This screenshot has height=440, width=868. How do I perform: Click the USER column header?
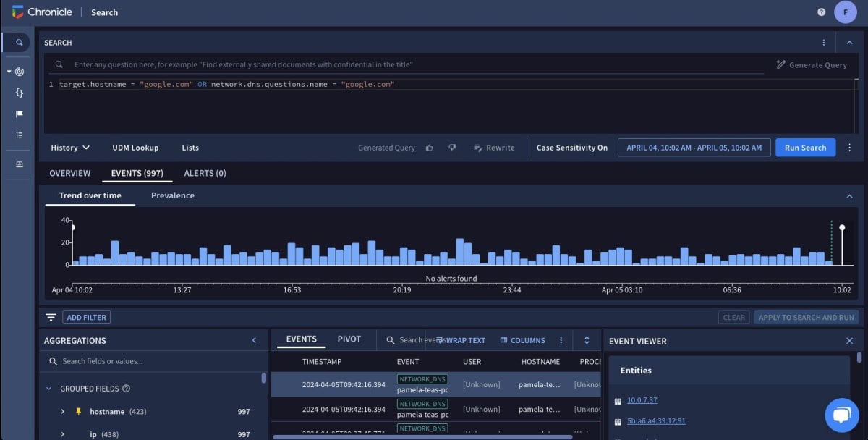(x=472, y=361)
